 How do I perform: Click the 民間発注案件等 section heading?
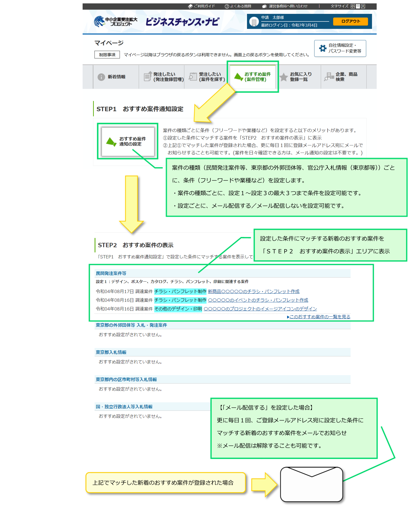click(111, 273)
